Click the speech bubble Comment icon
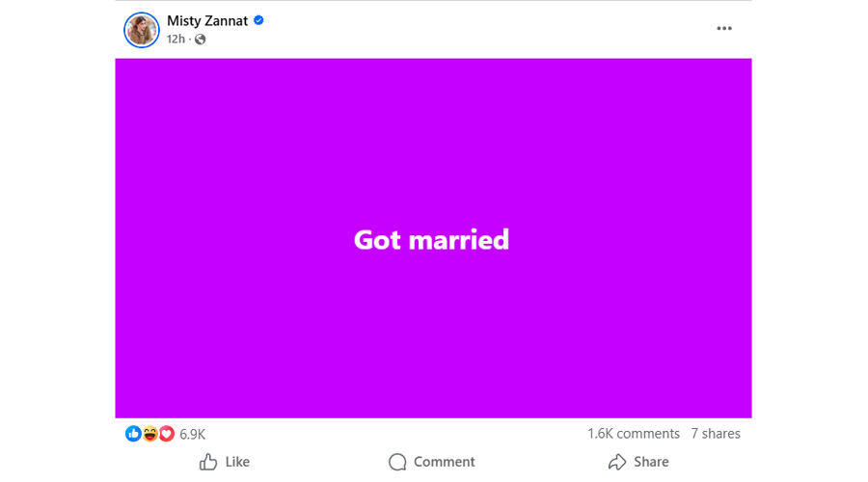This screenshot has width=868, height=482. [x=397, y=463]
